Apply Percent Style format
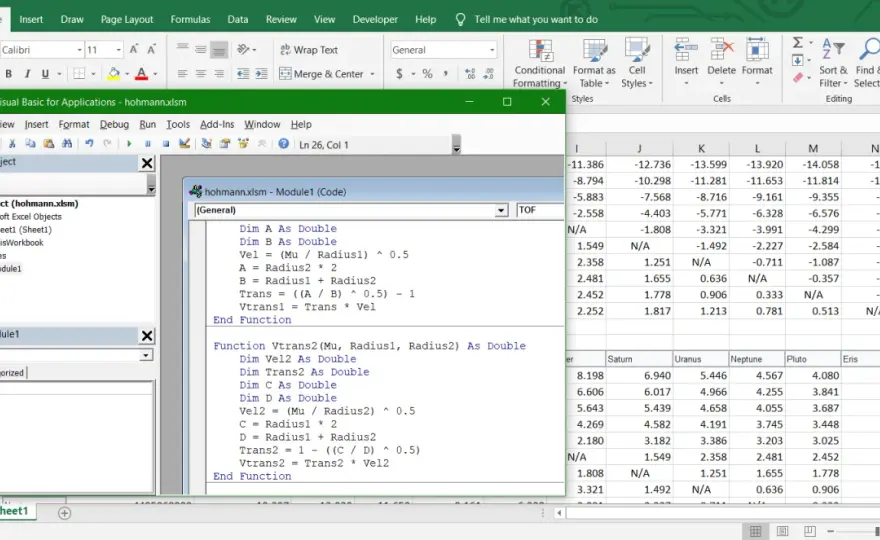The image size is (880, 540). pyautogui.click(x=428, y=74)
